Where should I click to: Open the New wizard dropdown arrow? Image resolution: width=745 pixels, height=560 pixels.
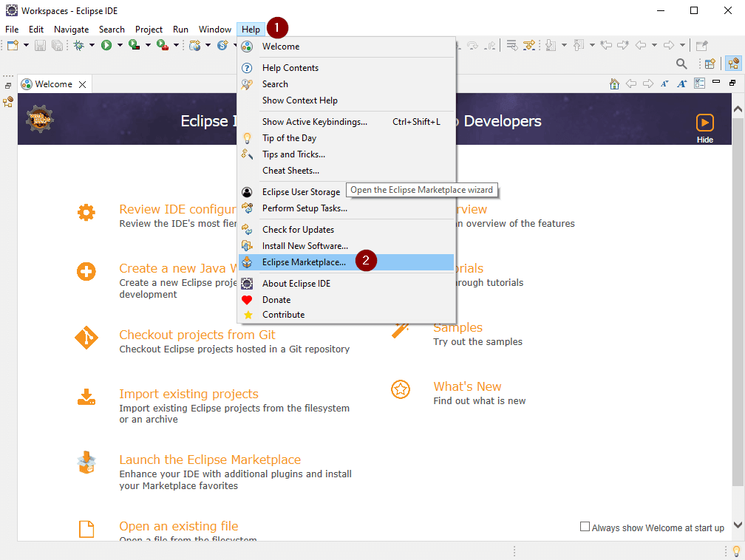point(25,44)
